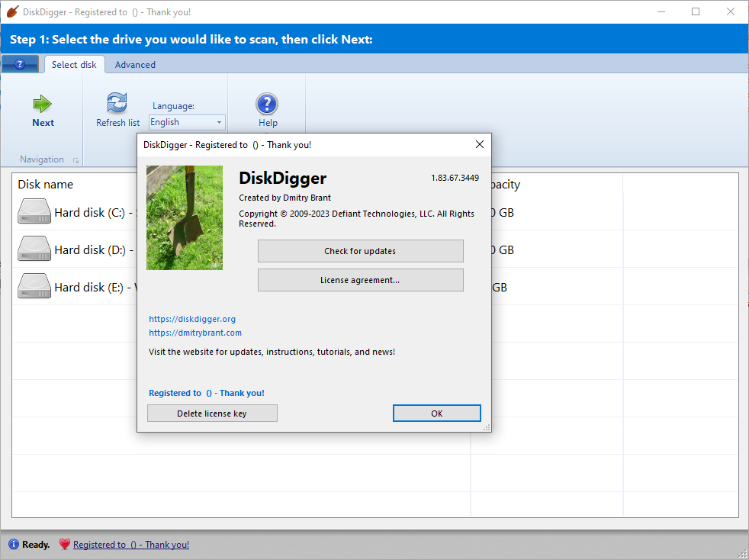Image resolution: width=749 pixels, height=560 pixels.
Task: Select the Hard disk (E:) row text
Action: [x=95, y=287]
